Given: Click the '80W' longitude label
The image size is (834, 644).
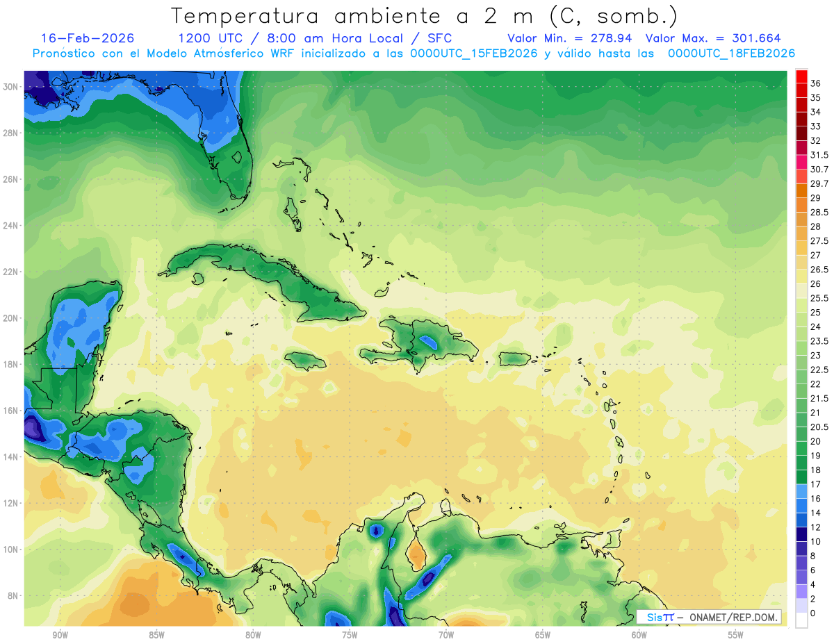Looking at the screenshot, I should (x=253, y=635).
